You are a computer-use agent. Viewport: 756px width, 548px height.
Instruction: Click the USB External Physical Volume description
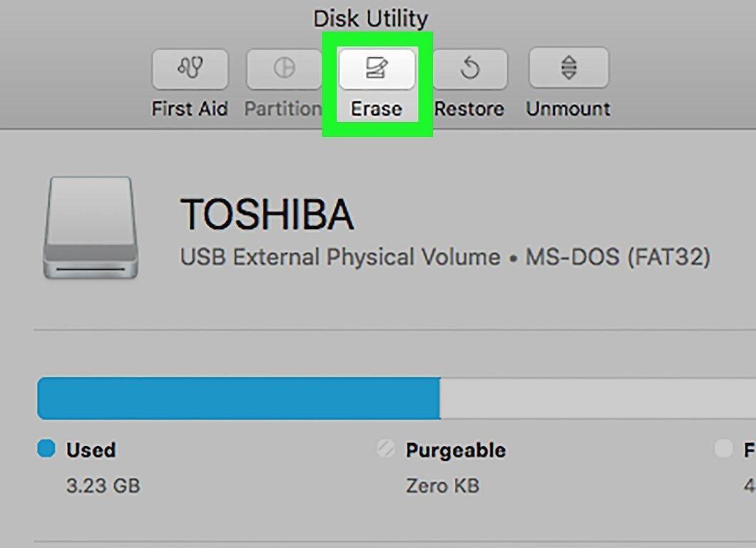coord(340,257)
